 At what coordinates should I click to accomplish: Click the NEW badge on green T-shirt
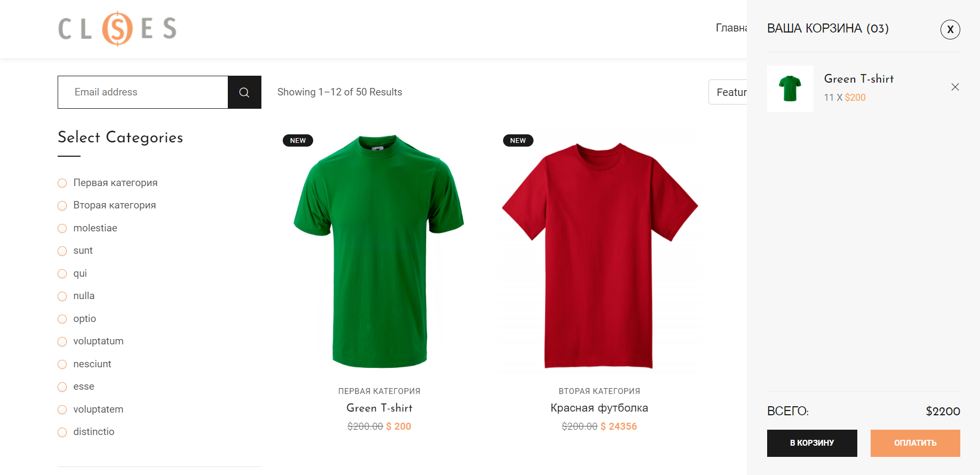point(298,141)
